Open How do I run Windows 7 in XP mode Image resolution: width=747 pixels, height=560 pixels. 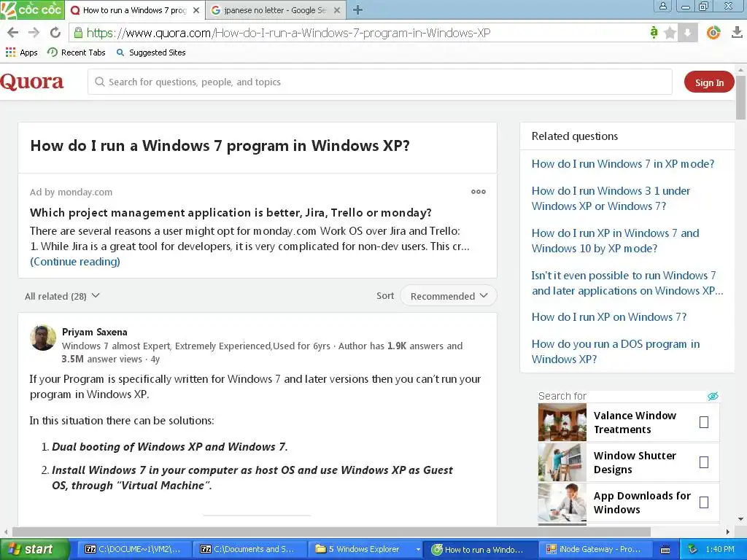[623, 164]
